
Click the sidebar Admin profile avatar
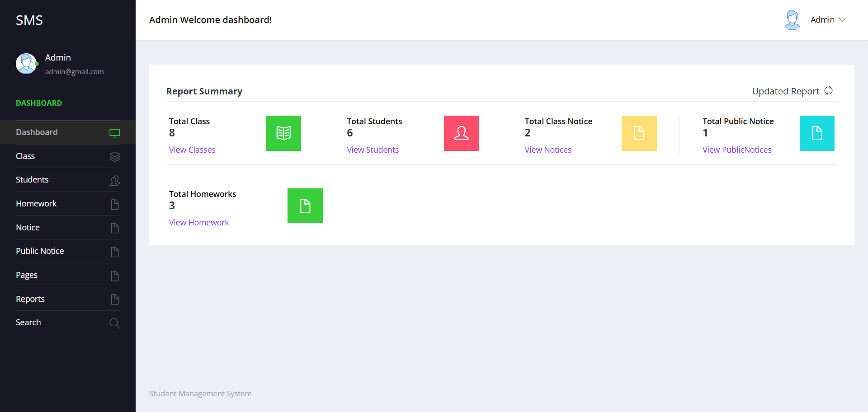coord(26,64)
